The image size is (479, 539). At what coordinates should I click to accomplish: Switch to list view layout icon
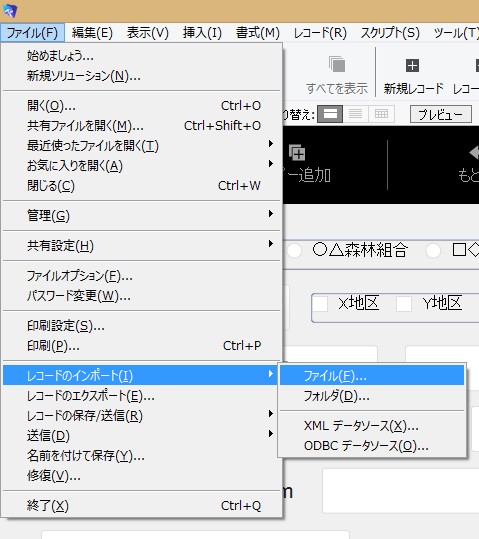click(356, 114)
